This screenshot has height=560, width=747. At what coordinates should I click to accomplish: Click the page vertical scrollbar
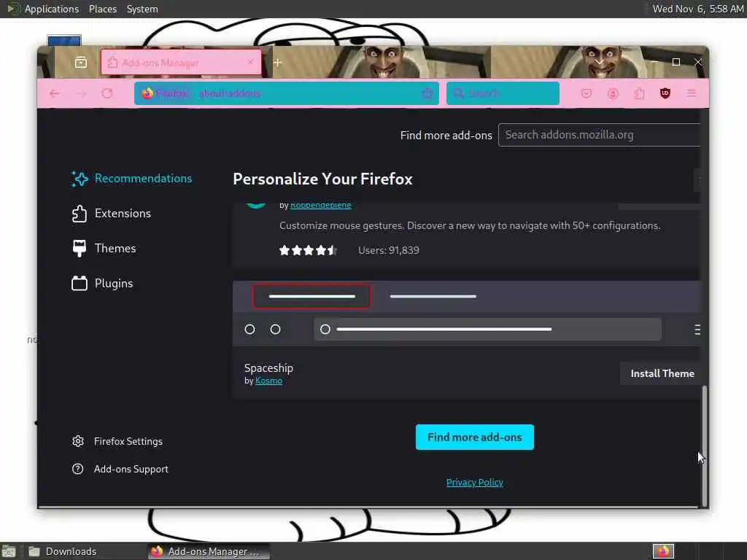point(704,446)
